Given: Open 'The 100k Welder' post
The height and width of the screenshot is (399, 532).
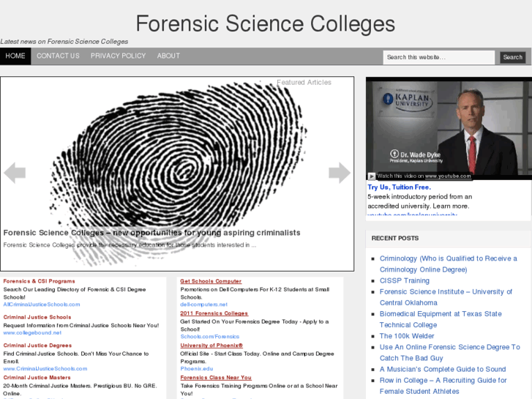Looking at the screenshot, I should coord(406,336).
